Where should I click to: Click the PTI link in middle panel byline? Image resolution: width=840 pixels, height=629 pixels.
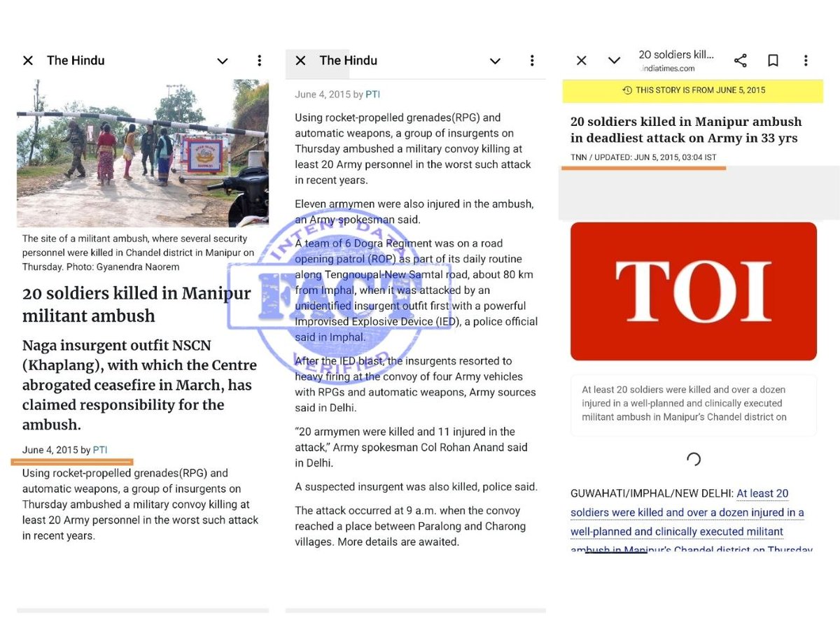372,94
